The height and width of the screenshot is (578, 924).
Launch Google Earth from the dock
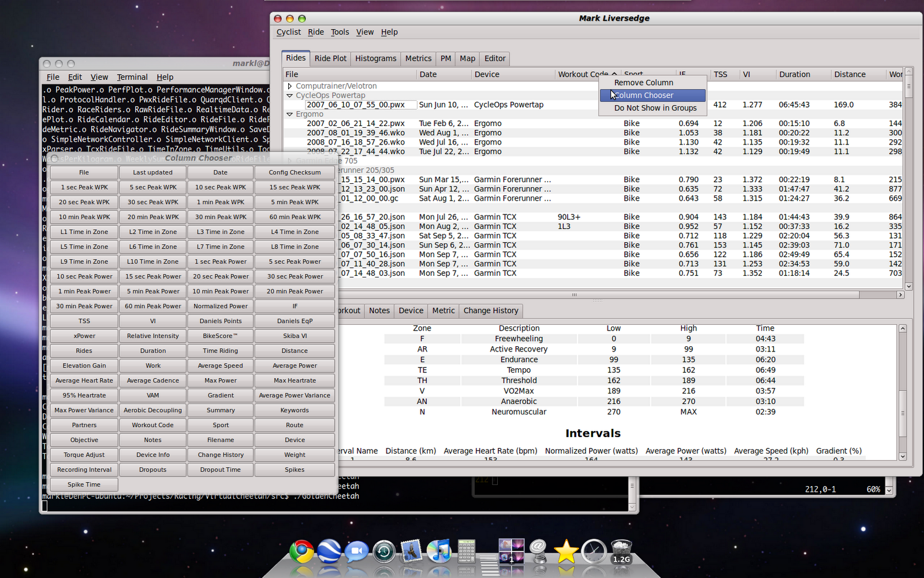[x=329, y=551]
